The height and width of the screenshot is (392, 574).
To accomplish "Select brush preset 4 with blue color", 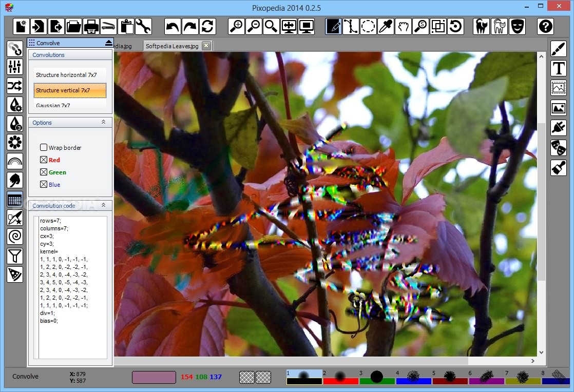I will (x=413, y=377).
